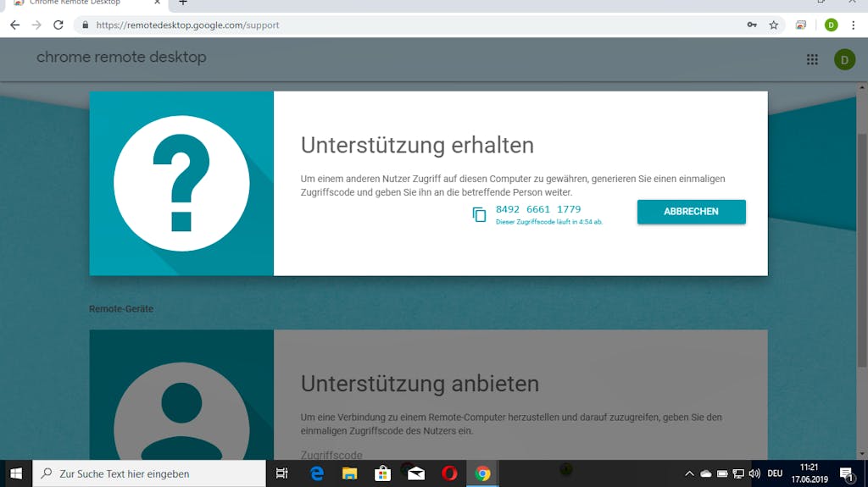
Task: Open the Mail app from the taskbar
Action: (x=415, y=473)
